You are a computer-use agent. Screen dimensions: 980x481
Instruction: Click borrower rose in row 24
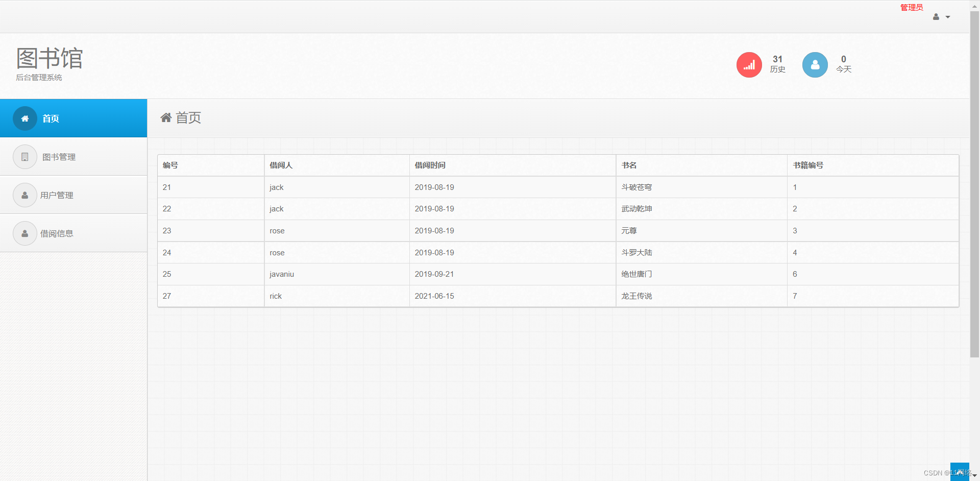[277, 253]
